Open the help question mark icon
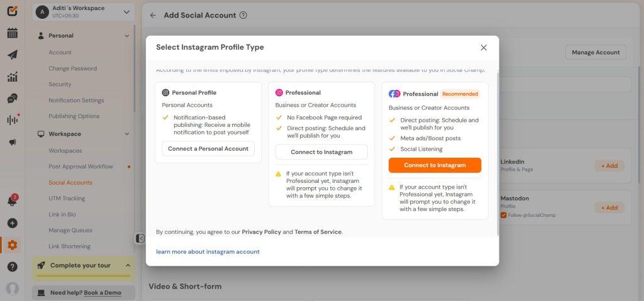 click(x=13, y=267)
